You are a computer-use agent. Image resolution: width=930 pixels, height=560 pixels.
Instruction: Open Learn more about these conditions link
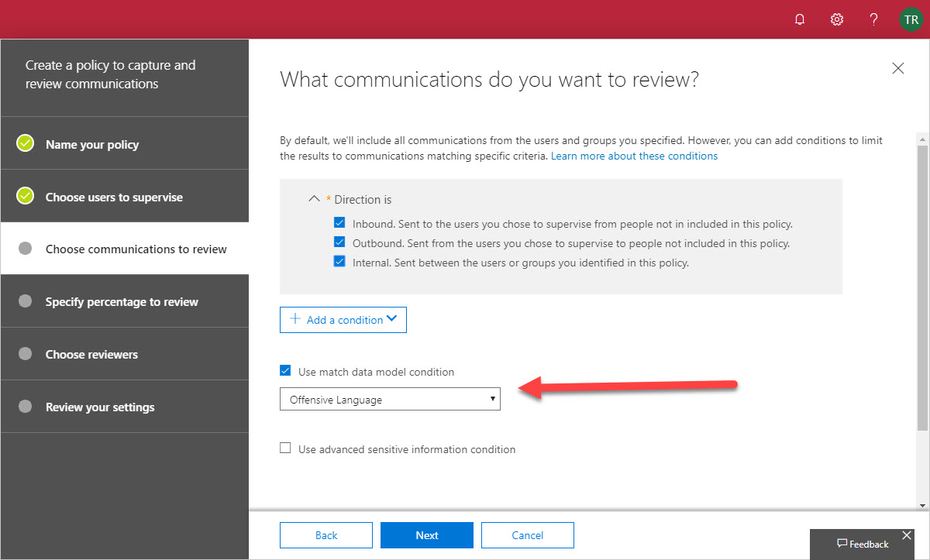click(x=634, y=156)
